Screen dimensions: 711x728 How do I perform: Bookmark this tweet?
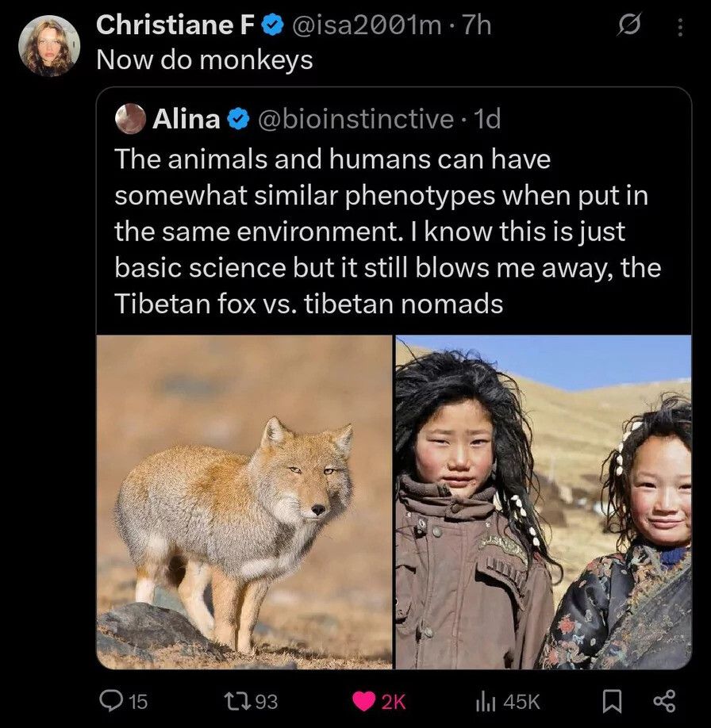pyautogui.click(x=611, y=700)
